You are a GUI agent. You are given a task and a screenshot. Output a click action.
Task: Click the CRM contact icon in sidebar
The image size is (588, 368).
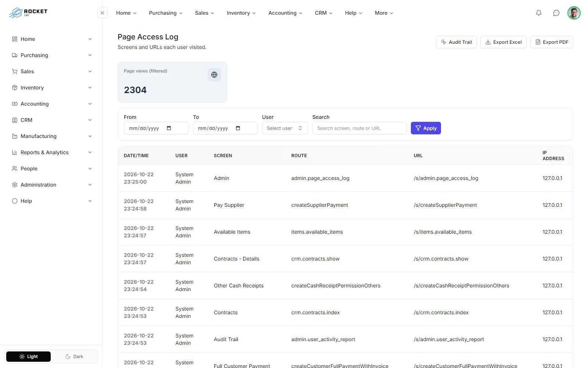click(15, 120)
